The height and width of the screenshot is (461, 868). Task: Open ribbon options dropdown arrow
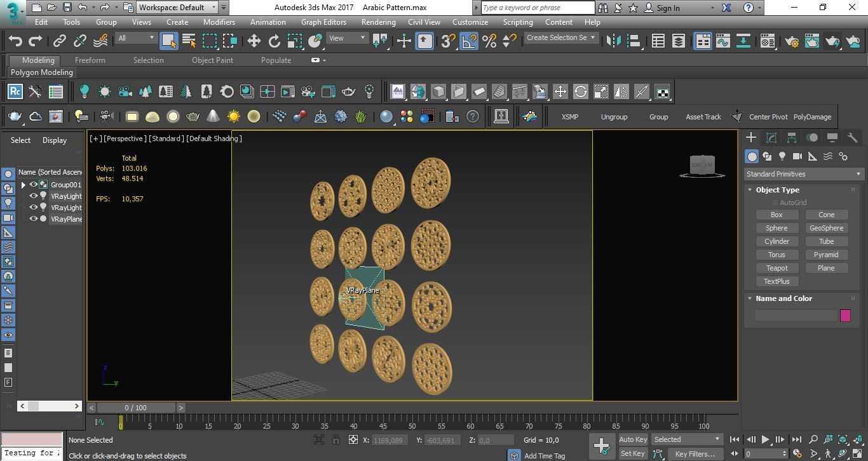[324, 60]
